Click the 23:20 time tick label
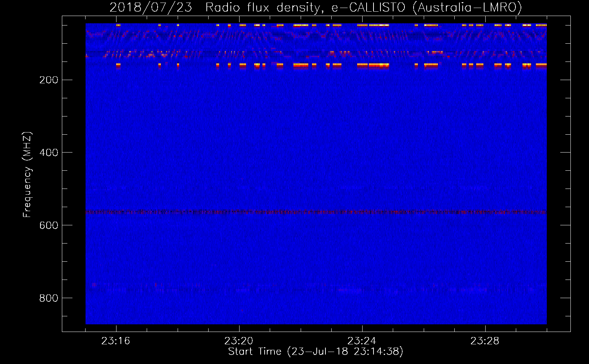The image size is (589, 364). [x=239, y=341]
